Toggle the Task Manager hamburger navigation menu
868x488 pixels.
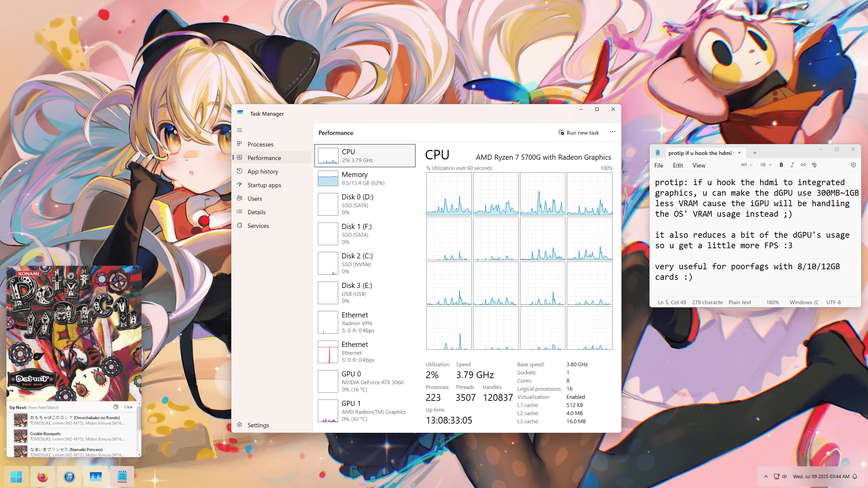click(x=239, y=130)
